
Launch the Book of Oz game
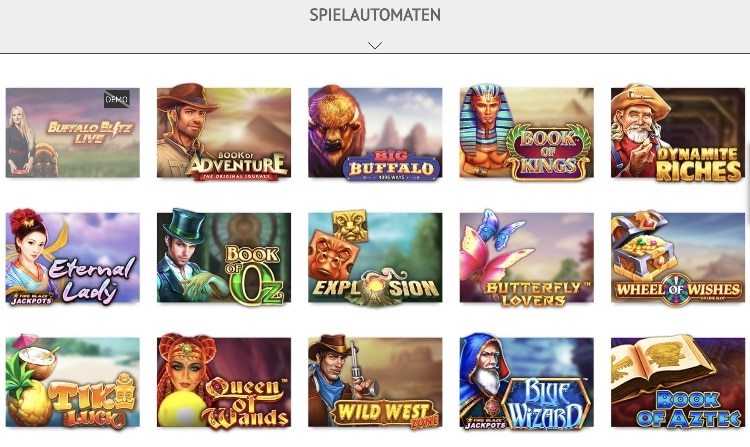click(224, 257)
